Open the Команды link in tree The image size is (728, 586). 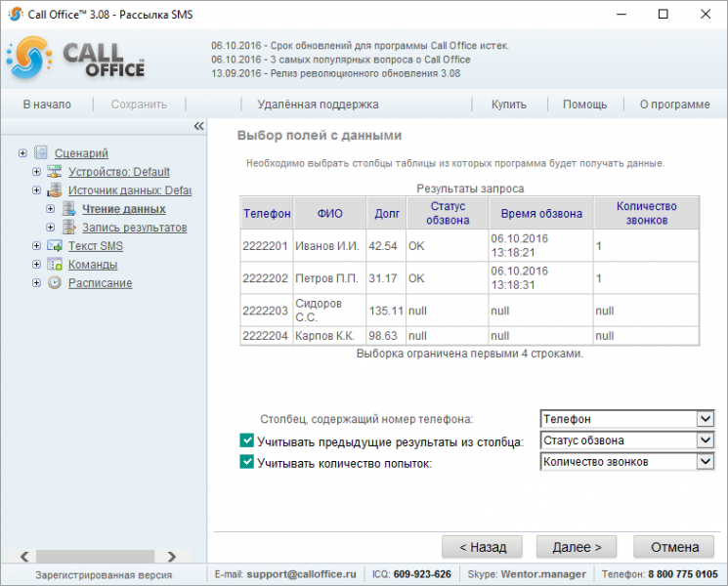[93, 265]
